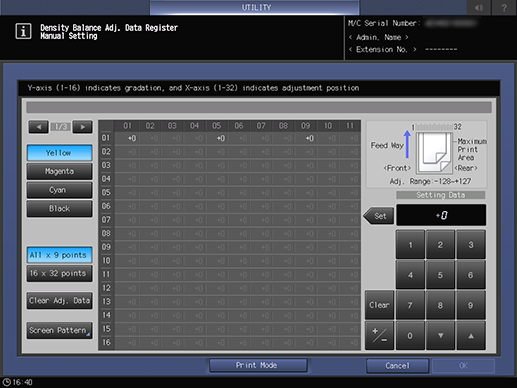The height and width of the screenshot is (388, 517).
Task: Open the help question mark icon
Action: click(504, 7)
